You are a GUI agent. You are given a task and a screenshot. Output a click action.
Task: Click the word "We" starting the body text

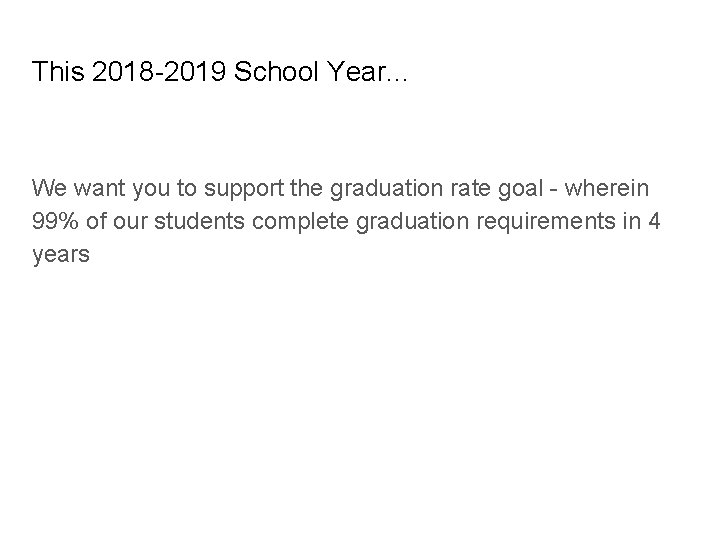(48, 188)
